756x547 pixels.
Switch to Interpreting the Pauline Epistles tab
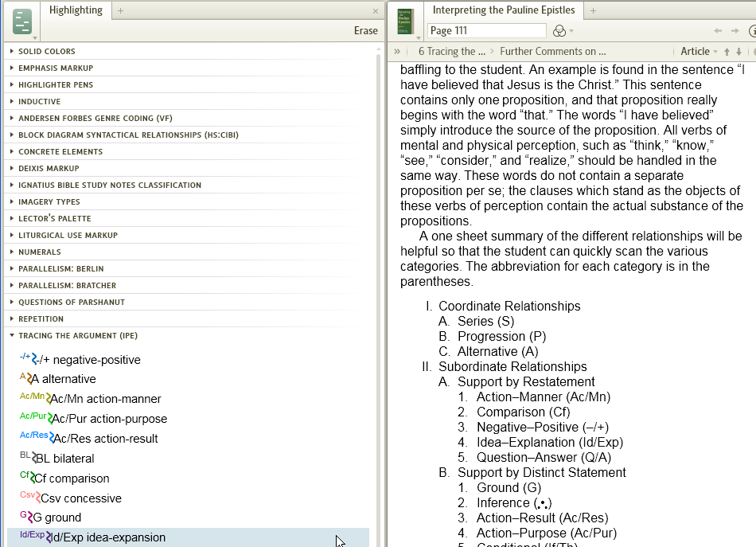click(504, 10)
